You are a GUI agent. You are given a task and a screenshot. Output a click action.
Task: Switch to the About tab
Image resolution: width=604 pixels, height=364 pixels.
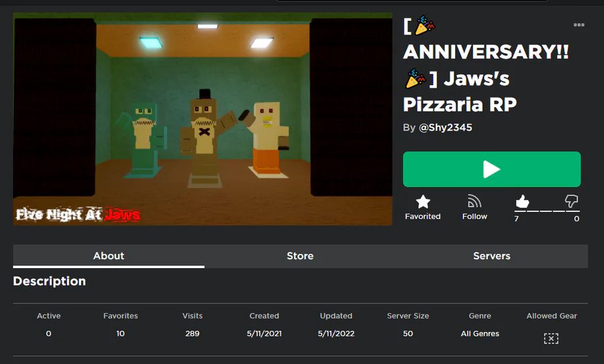(x=109, y=256)
